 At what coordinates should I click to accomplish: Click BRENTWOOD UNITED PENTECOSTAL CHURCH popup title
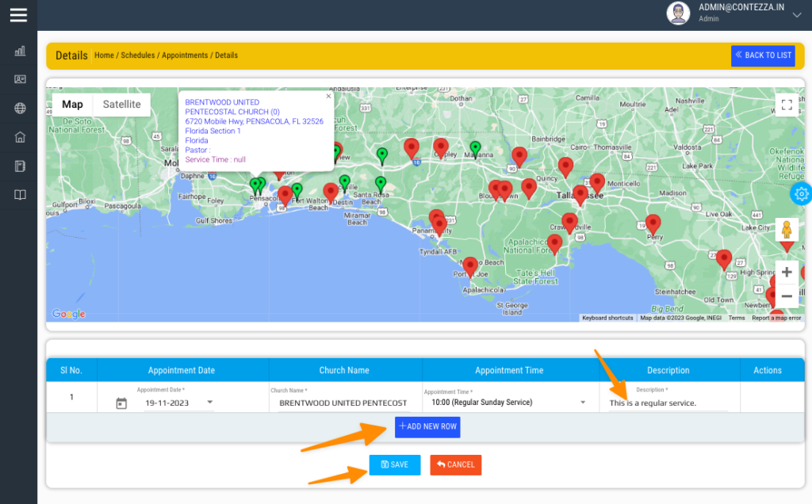click(x=232, y=107)
